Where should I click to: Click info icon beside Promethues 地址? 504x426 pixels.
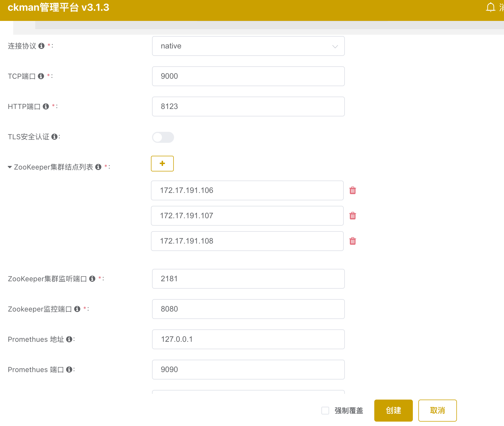(69, 339)
